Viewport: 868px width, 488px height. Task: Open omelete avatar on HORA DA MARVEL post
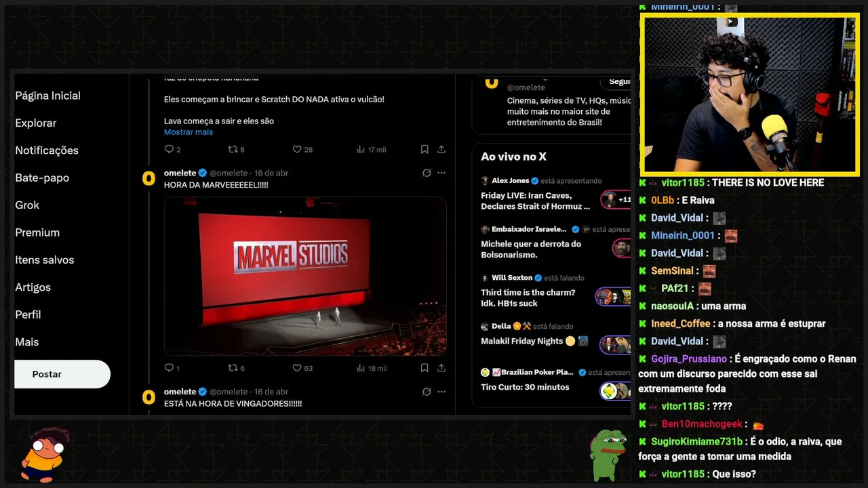point(149,178)
